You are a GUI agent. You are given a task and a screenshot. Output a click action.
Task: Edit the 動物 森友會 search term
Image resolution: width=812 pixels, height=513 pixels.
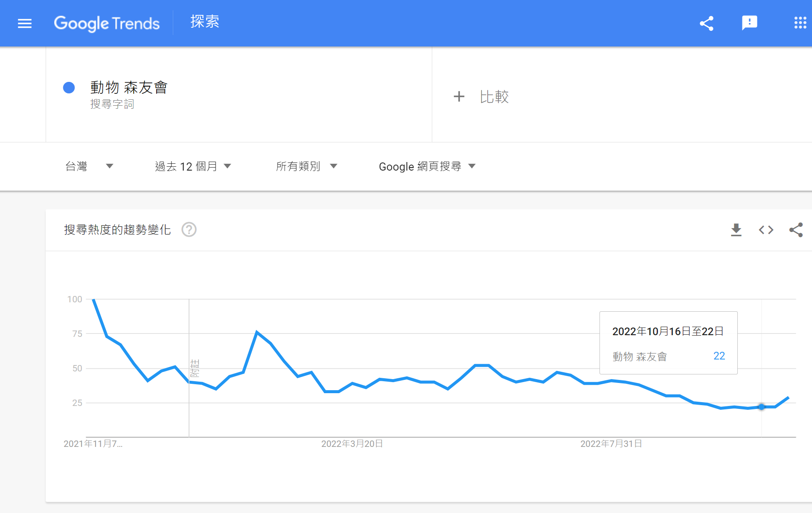click(x=128, y=87)
